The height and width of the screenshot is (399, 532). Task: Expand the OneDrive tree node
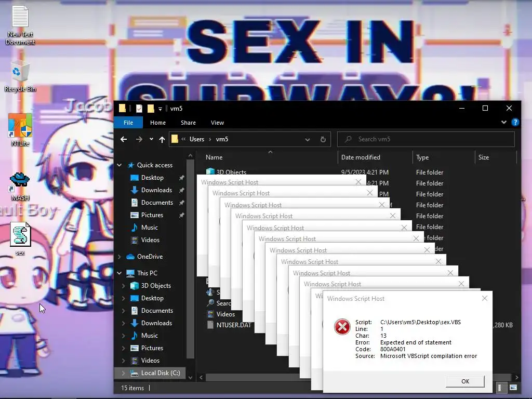coord(119,257)
